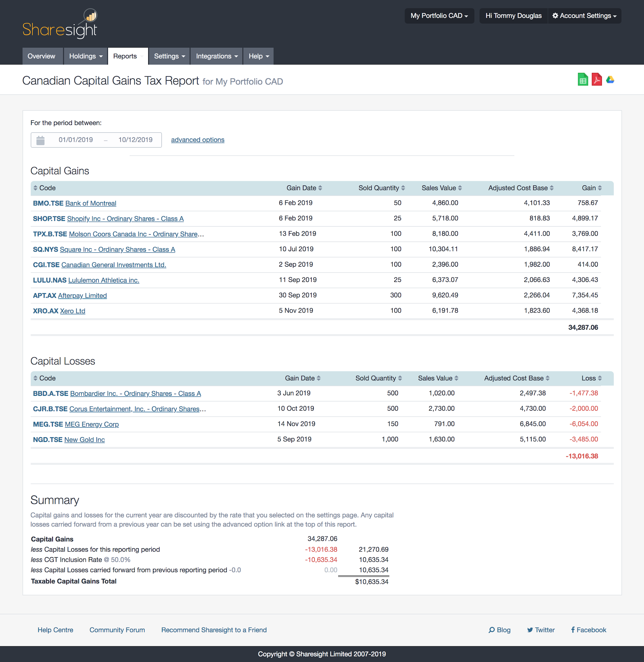Image resolution: width=644 pixels, height=662 pixels.
Task: Open Account Settings dropdown
Action: tap(584, 16)
